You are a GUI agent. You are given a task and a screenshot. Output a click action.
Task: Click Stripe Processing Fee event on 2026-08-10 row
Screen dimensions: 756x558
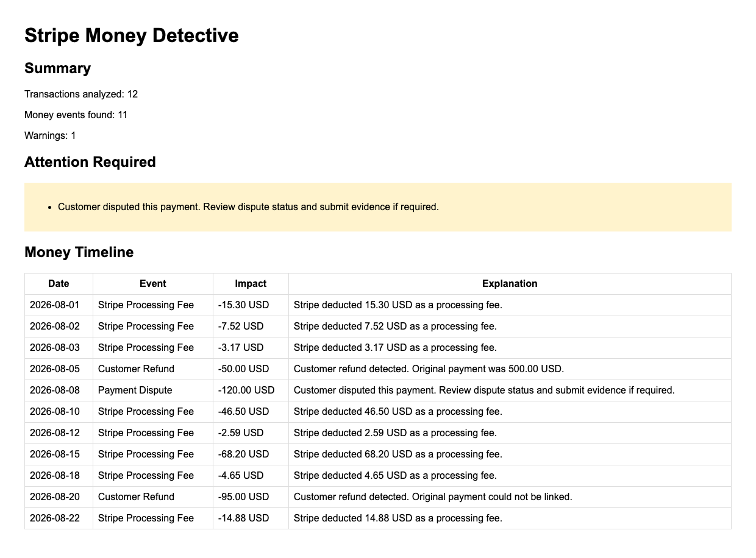point(153,412)
